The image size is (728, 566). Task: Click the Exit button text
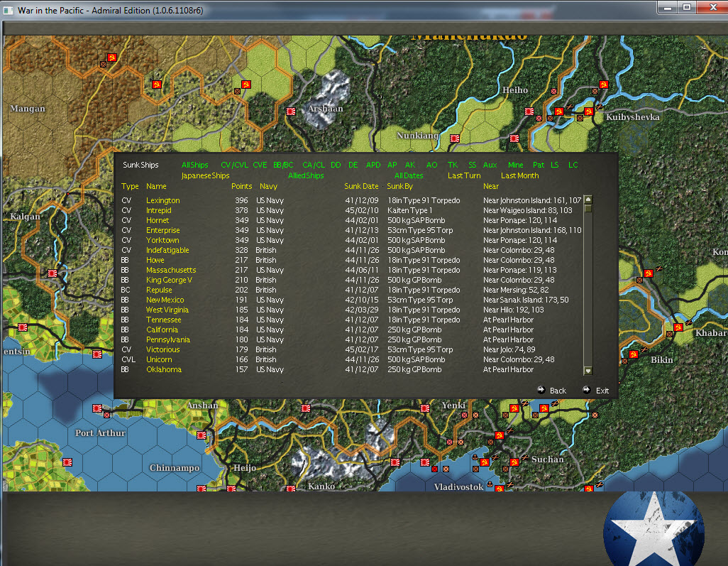[602, 391]
